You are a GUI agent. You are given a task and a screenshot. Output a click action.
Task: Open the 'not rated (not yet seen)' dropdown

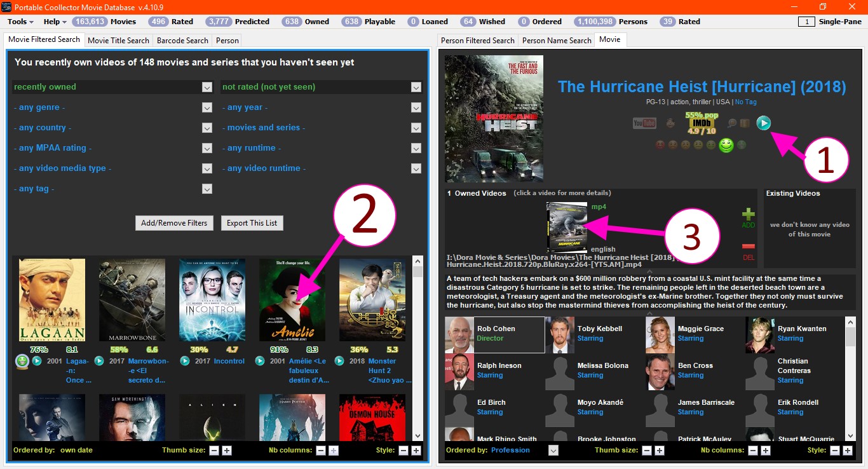coord(416,87)
